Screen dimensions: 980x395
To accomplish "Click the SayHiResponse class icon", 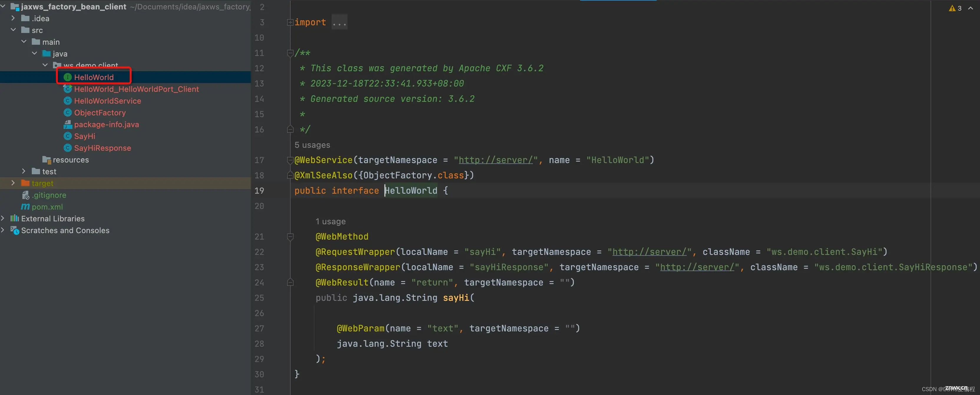I will [68, 148].
